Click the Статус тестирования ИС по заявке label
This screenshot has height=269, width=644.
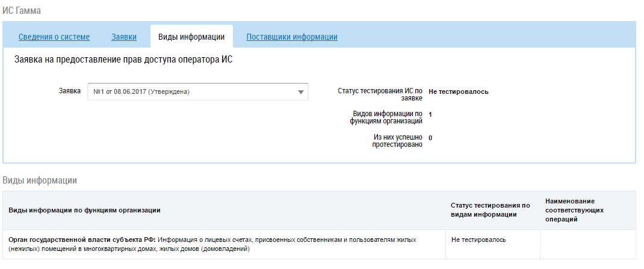coord(380,95)
